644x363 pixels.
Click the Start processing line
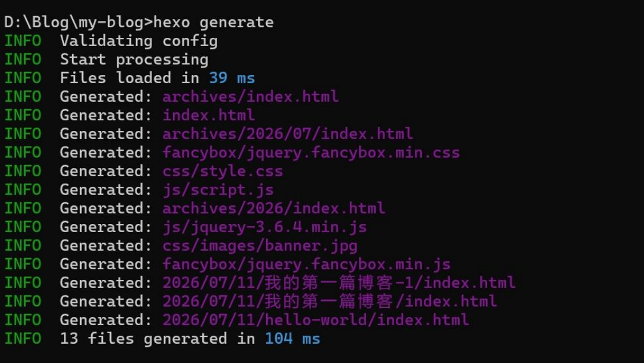[134, 60]
